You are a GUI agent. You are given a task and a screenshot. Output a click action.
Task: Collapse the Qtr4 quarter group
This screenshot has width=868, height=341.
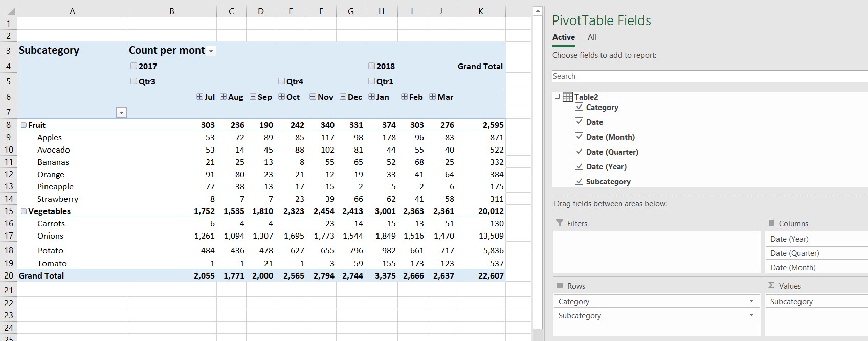(281, 81)
